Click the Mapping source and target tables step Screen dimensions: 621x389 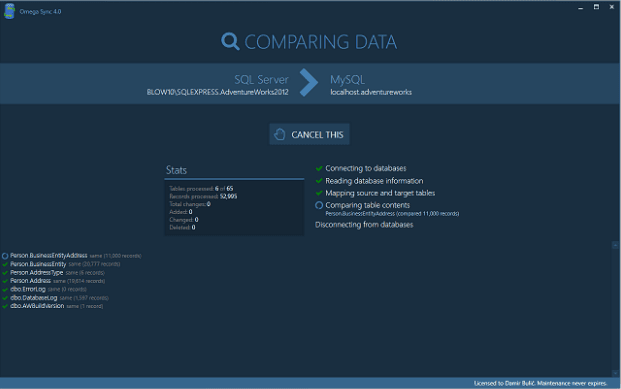(380, 193)
